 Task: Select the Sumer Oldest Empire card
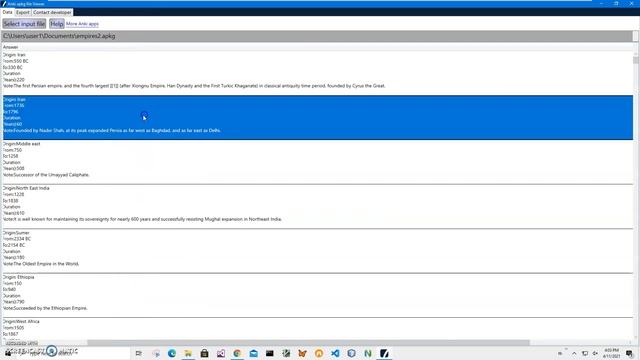(x=318, y=251)
